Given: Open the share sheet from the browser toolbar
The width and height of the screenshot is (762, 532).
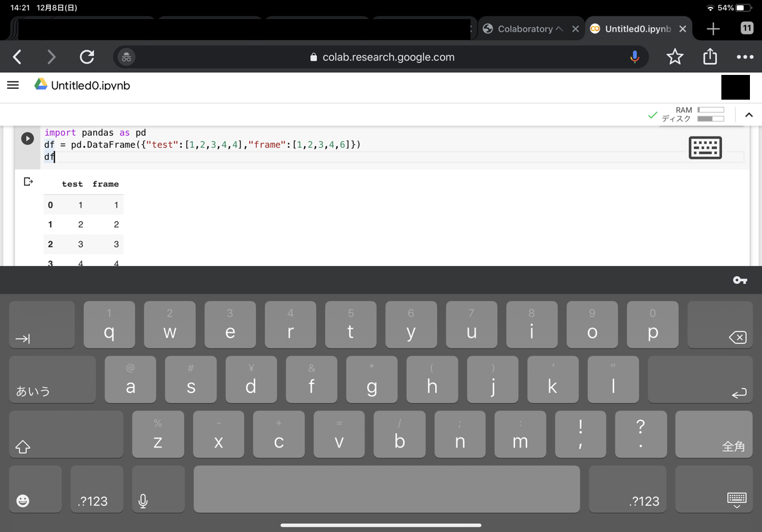Looking at the screenshot, I should pos(710,57).
